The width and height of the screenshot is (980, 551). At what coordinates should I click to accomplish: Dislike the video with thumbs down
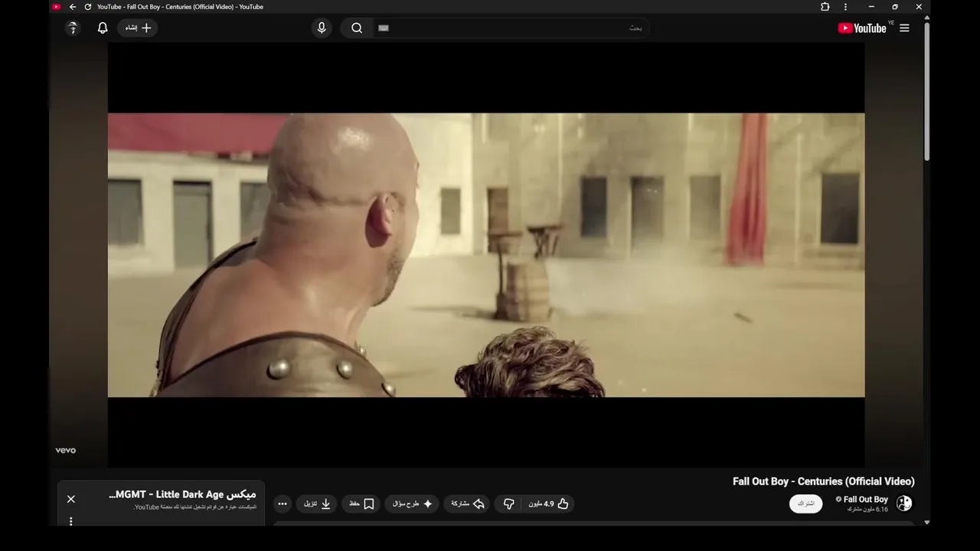click(x=508, y=504)
